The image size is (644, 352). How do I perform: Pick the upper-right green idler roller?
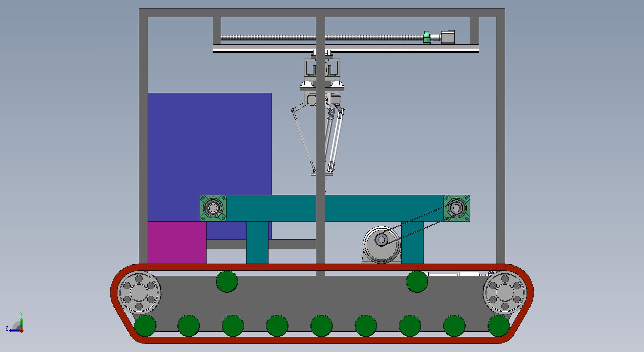coord(417,282)
